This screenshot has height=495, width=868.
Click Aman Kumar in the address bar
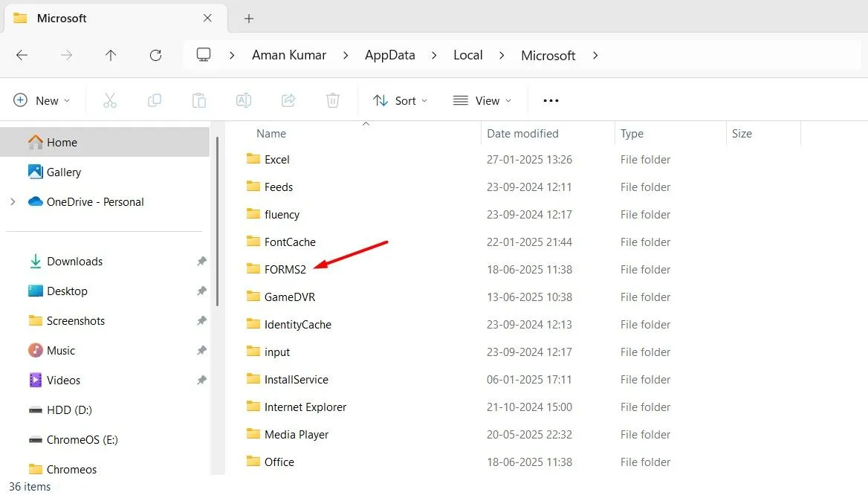[289, 55]
